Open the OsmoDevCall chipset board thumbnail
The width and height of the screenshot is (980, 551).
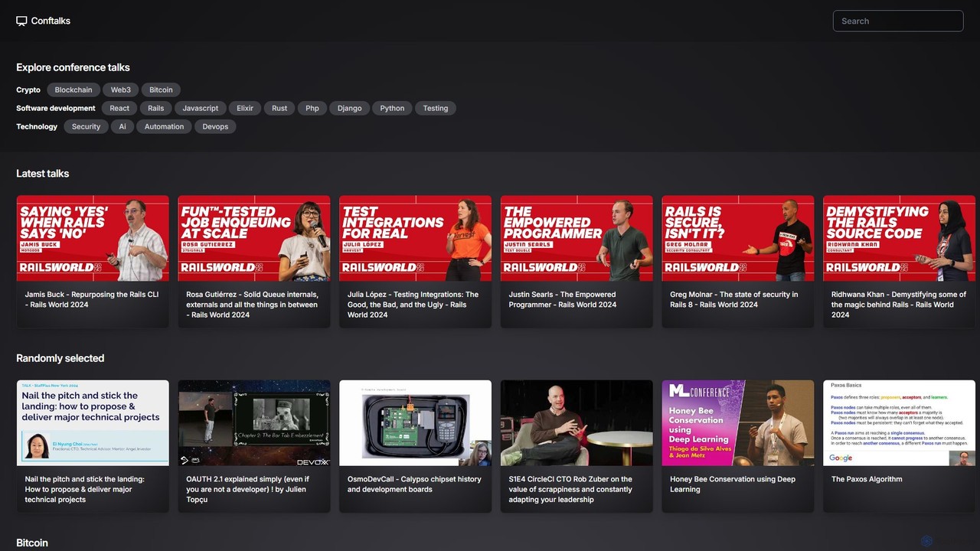tap(416, 423)
